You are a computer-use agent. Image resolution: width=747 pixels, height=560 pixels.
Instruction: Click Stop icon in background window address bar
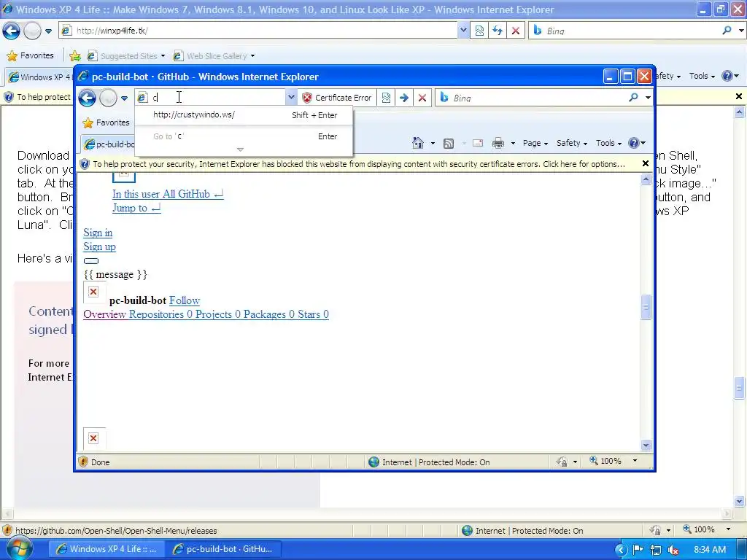click(x=516, y=31)
